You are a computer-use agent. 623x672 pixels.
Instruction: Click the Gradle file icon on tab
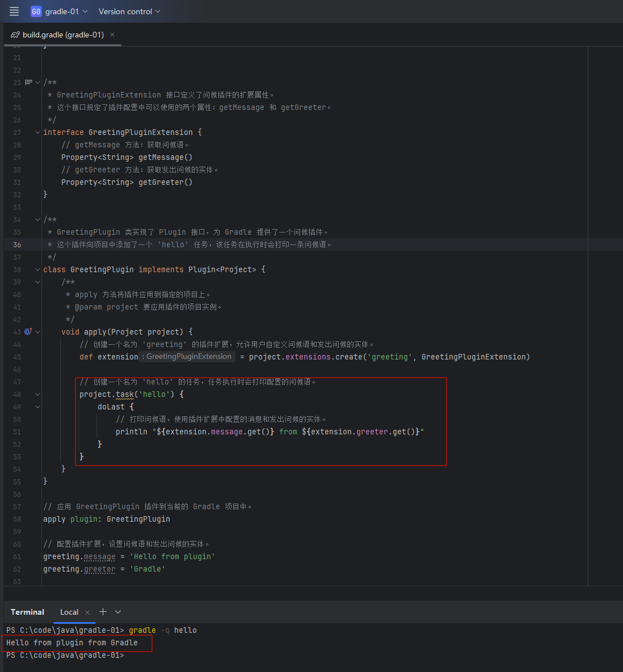15,35
